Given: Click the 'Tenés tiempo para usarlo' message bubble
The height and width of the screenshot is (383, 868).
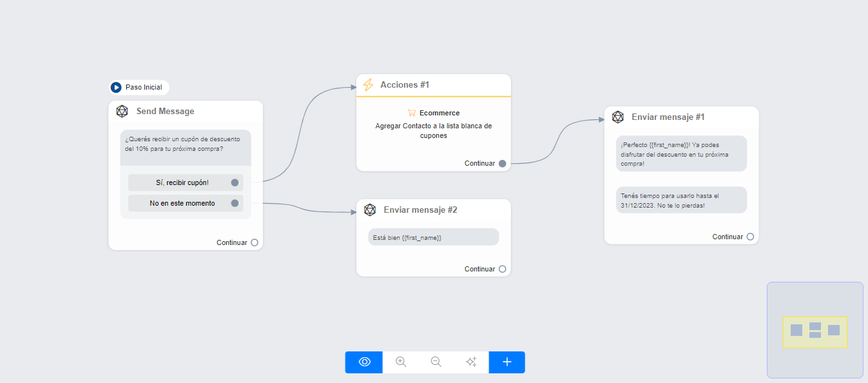Looking at the screenshot, I should point(682,200).
